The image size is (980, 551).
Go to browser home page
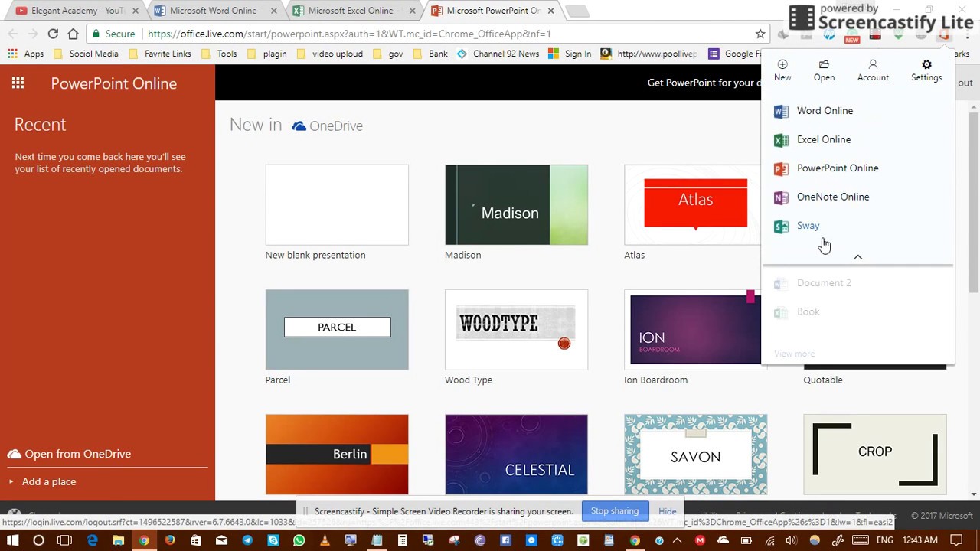73,34
